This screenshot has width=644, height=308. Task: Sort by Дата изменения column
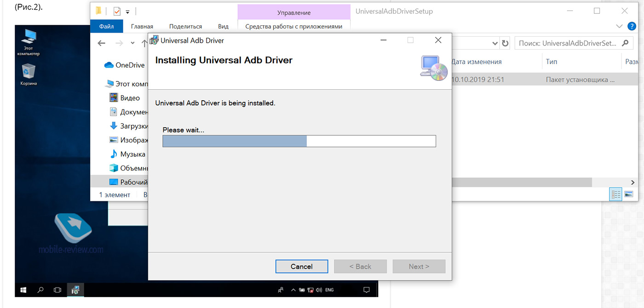(x=476, y=62)
